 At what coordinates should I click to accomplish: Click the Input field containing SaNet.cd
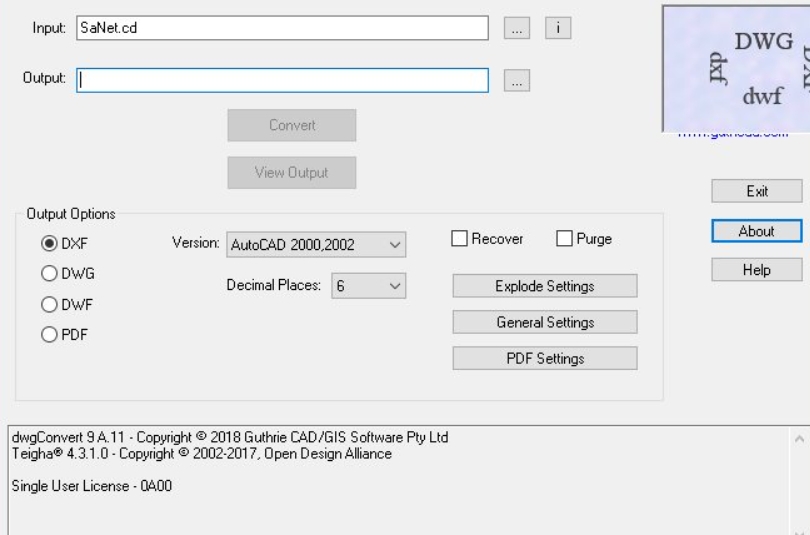pyautogui.click(x=282, y=28)
